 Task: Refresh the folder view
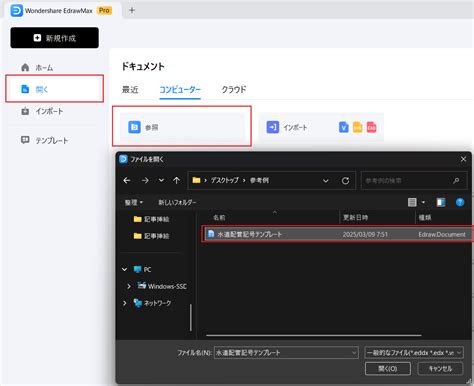(x=345, y=181)
